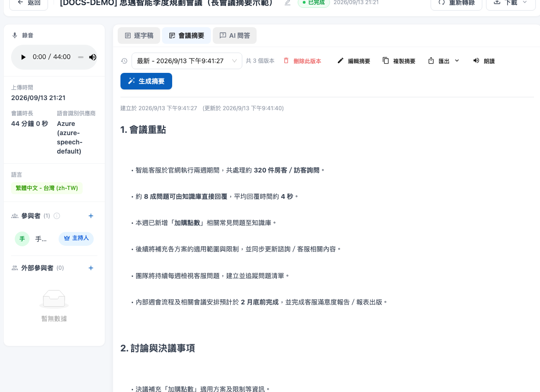Click the version history clock icon
Viewport: 540px width, 392px height.
(x=124, y=61)
